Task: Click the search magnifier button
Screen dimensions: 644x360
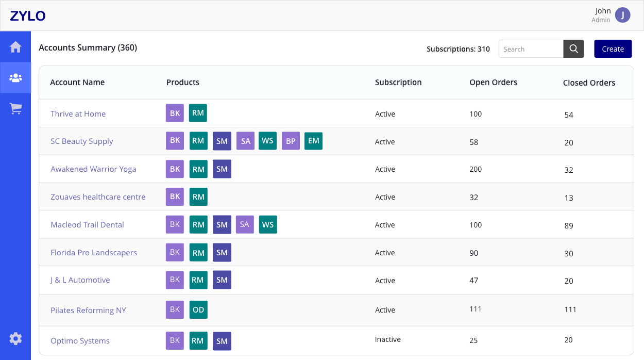Action: tap(573, 49)
